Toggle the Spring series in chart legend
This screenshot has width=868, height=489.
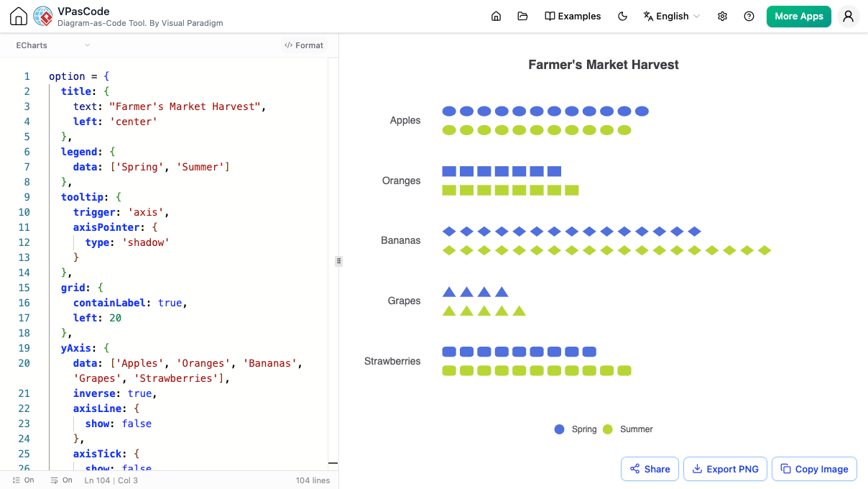coord(576,429)
